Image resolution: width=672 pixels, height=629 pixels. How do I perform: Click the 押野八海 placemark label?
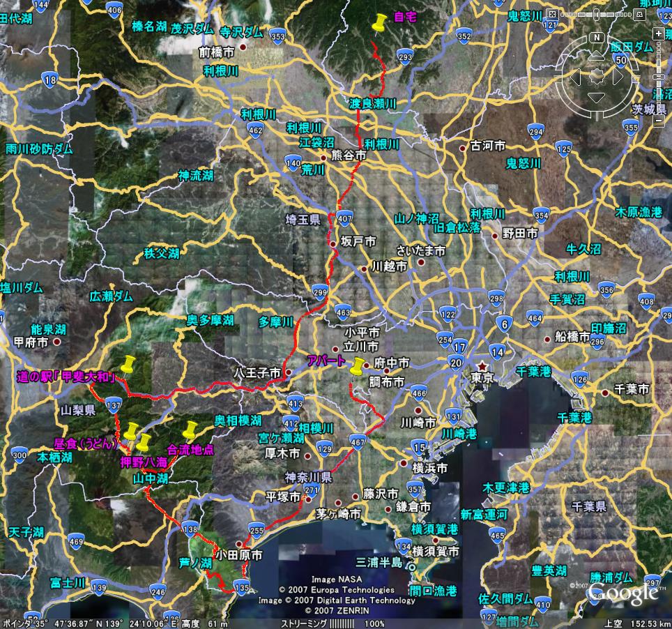[143, 462]
